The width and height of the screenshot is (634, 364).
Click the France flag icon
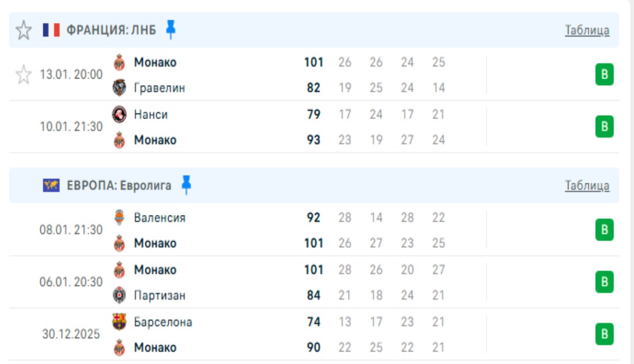(x=51, y=31)
